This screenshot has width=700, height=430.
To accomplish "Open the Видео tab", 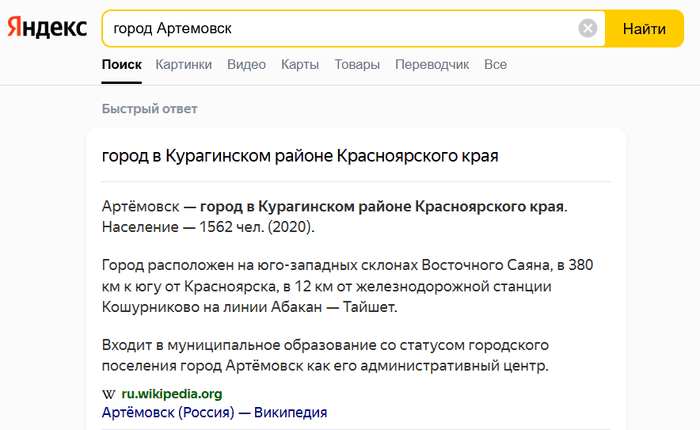I will pyautogui.click(x=246, y=64).
